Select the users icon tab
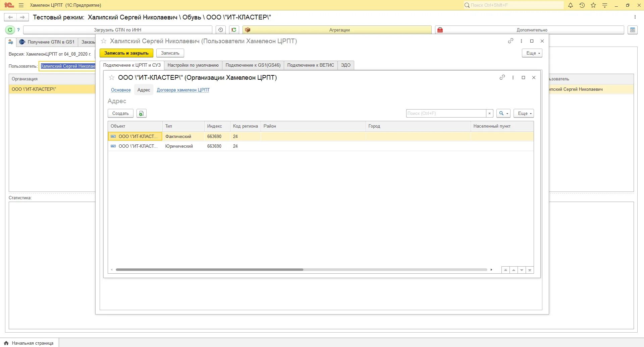Viewport: 644px width, 347px height. coord(11,42)
